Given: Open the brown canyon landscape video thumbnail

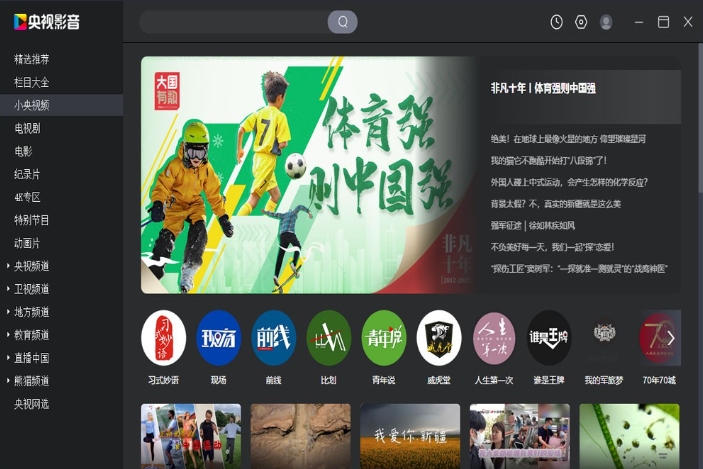Looking at the screenshot, I should [x=300, y=436].
